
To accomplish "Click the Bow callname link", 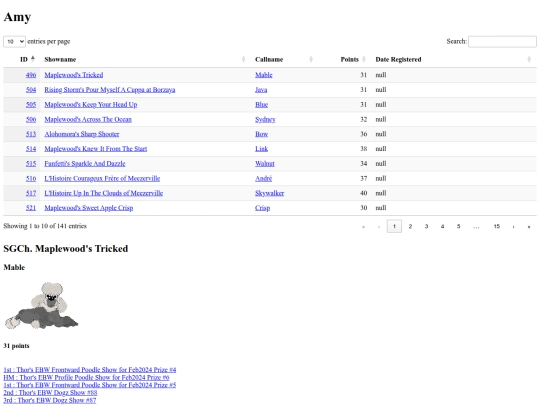I will pos(261,134).
